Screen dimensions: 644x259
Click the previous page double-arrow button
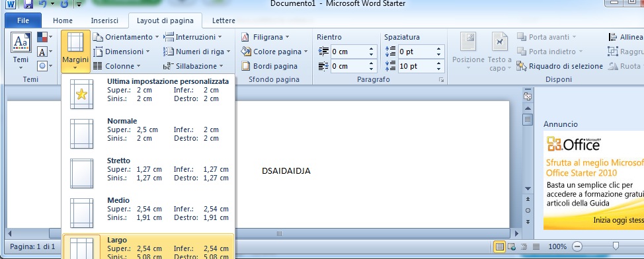click(528, 199)
